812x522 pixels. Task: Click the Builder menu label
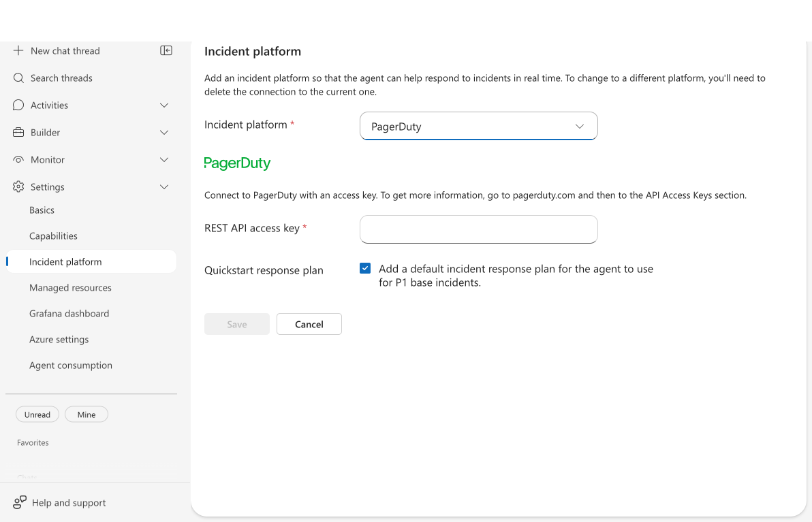click(x=45, y=133)
